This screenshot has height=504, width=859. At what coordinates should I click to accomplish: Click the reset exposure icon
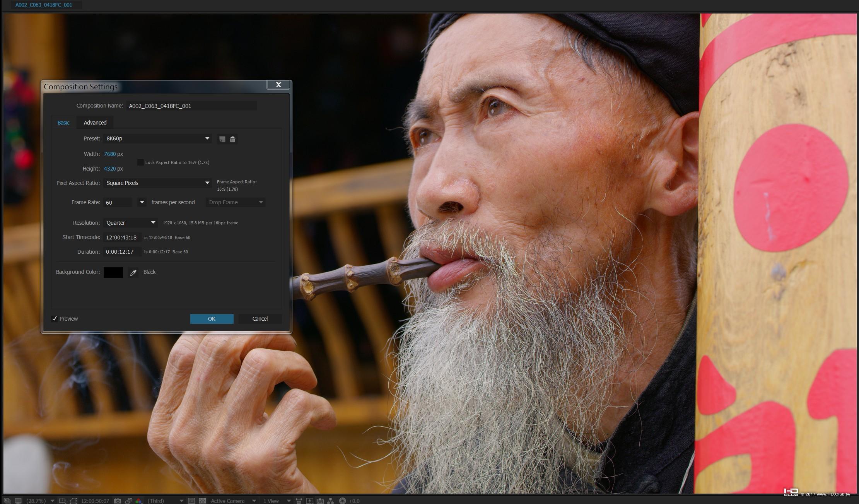click(x=342, y=501)
